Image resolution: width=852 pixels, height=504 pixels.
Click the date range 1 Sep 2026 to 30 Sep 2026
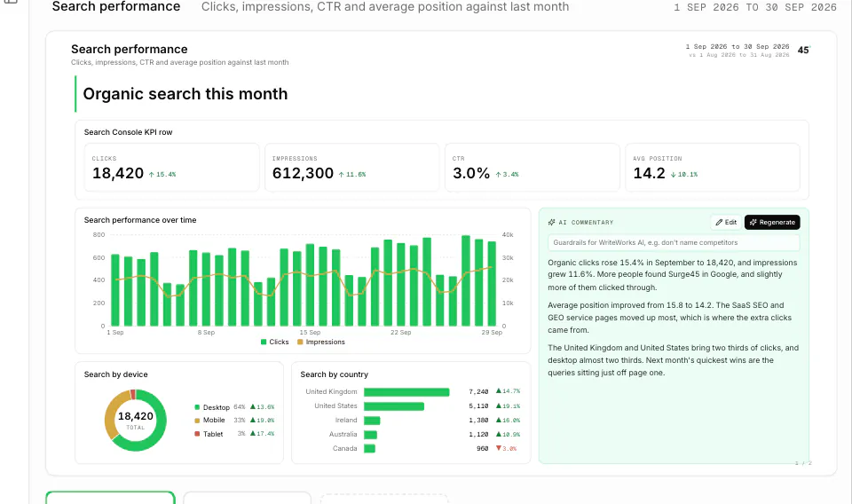pos(738,47)
